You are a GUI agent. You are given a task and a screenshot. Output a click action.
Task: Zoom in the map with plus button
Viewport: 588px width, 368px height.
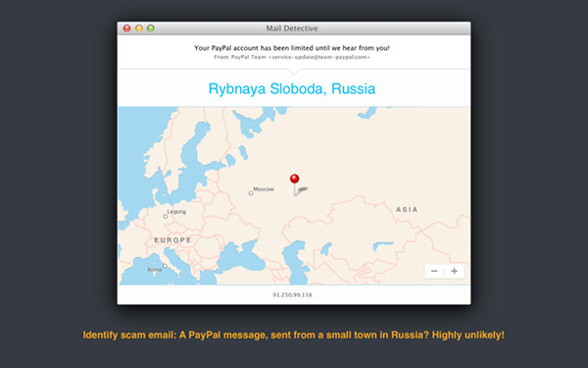(x=454, y=271)
